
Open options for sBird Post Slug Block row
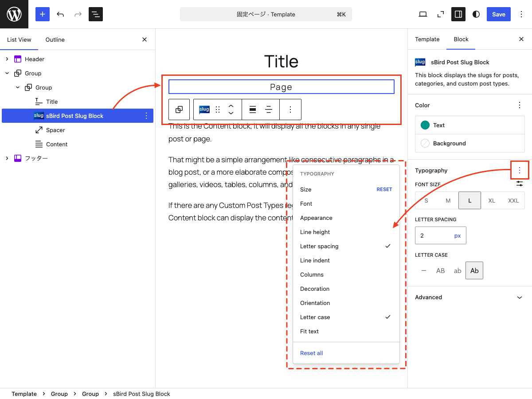click(146, 116)
